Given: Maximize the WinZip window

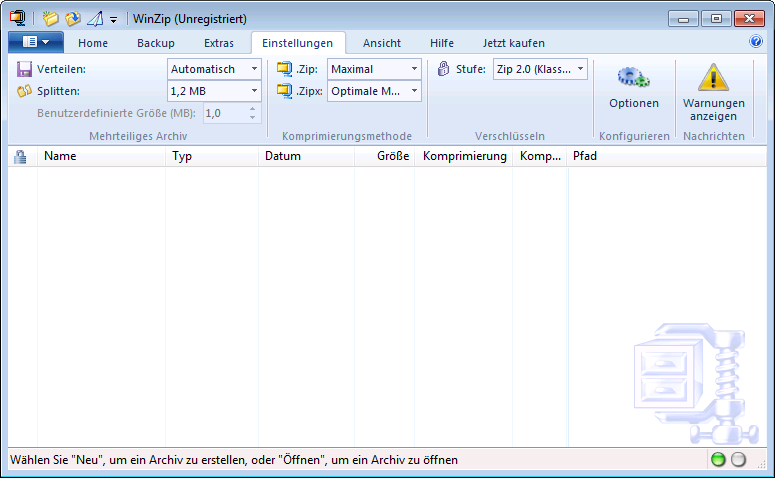Looking at the screenshot, I should click(x=716, y=19).
